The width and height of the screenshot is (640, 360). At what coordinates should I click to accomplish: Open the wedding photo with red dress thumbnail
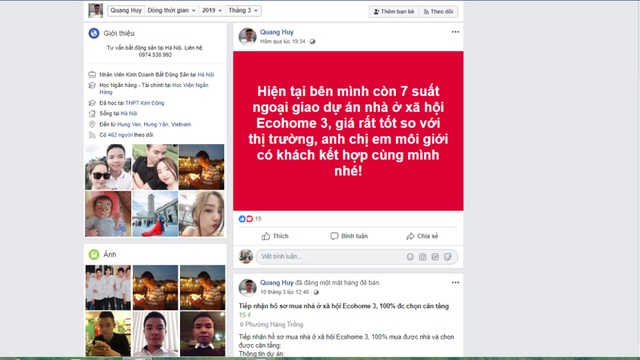point(155,214)
